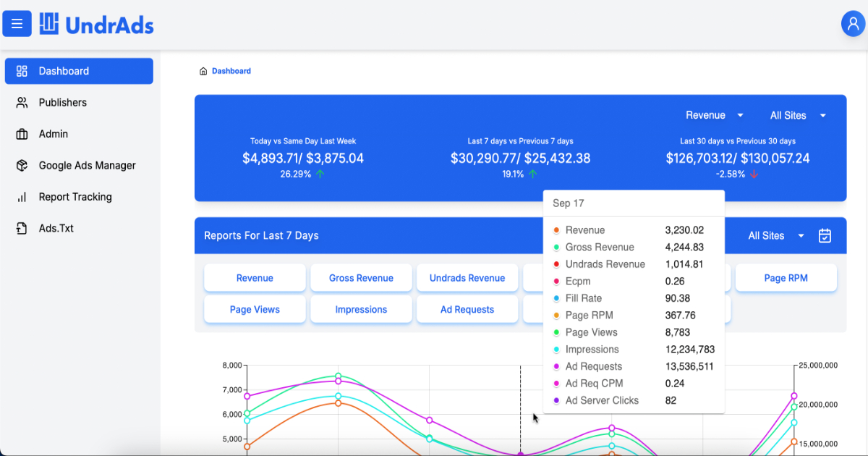Viewport: 868px width, 456px height.
Task: Expand the Revenue metric dropdown
Action: (715, 116)
